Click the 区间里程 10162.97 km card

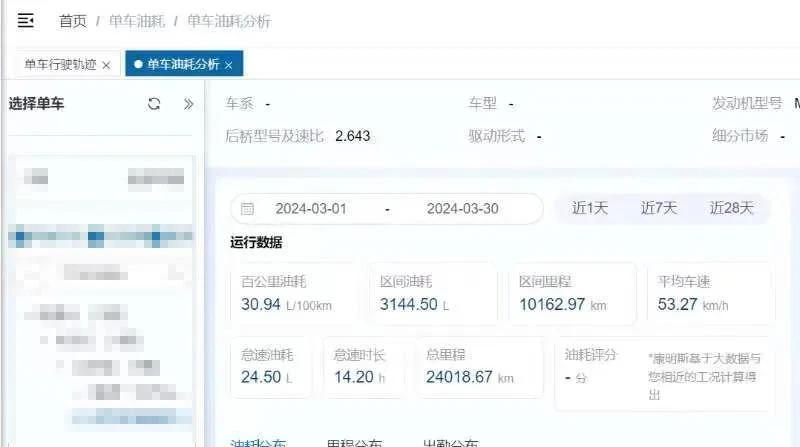click(x=572, y=293)
